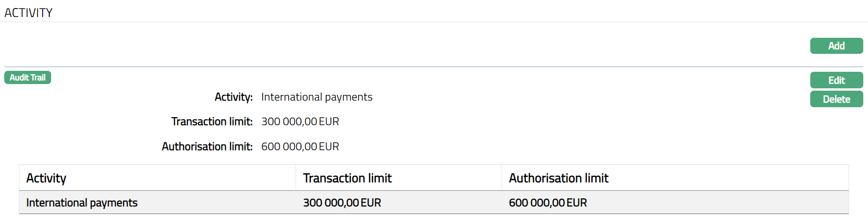Select the International payments table row cell

tap(82, 203)
